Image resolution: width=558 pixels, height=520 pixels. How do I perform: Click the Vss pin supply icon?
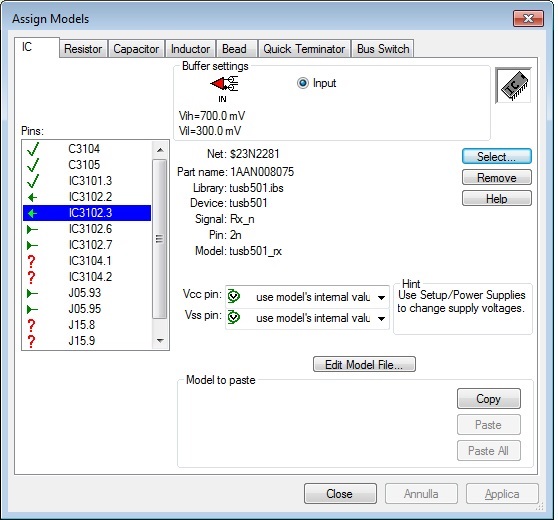(x=234, y=317)
